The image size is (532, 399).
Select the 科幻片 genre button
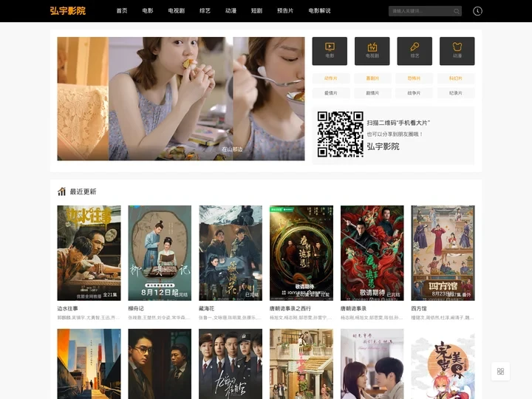tap(456, 78)
